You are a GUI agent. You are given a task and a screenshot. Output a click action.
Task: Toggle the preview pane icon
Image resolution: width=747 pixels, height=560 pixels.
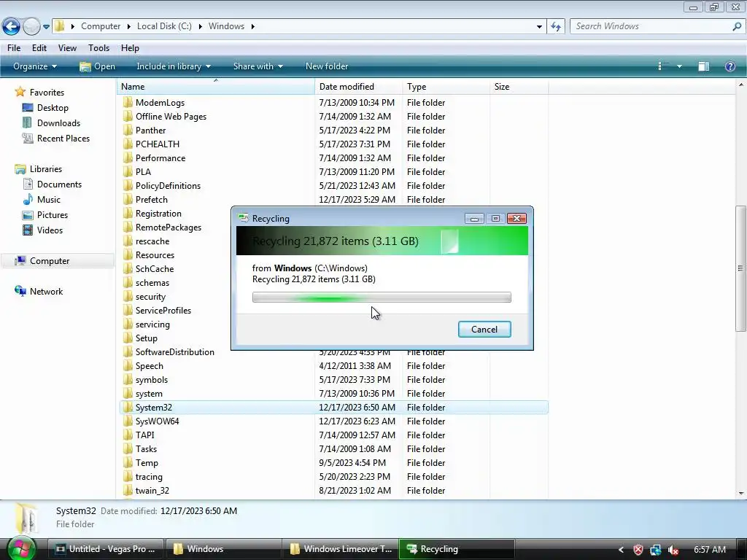(x=704, y=66)
